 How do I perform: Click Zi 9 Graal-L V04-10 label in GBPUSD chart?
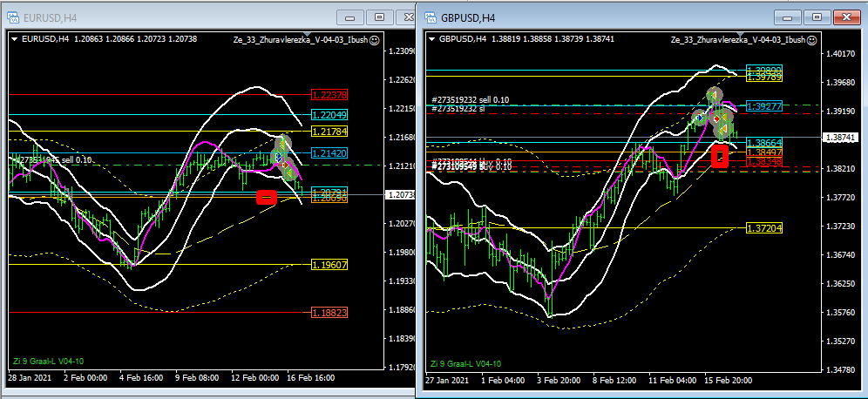(x=466, y=364)
